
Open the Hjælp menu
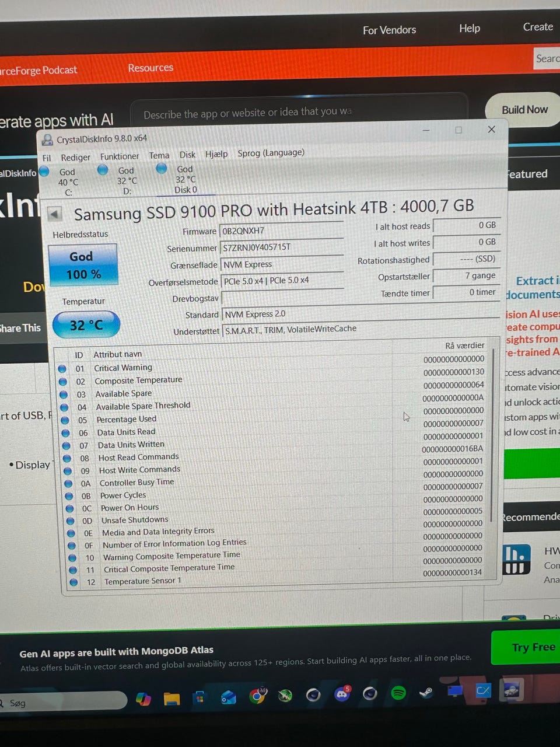click(x=216, y=154)
